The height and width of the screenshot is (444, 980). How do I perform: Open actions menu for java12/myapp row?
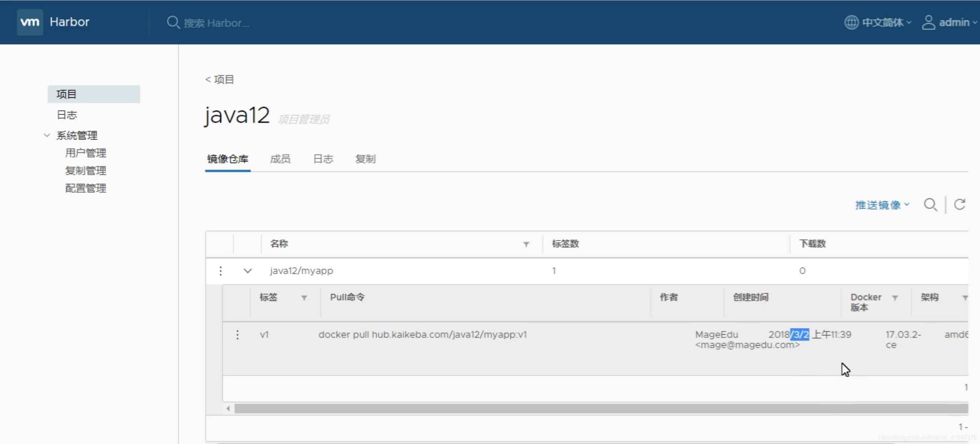point(221,271)
